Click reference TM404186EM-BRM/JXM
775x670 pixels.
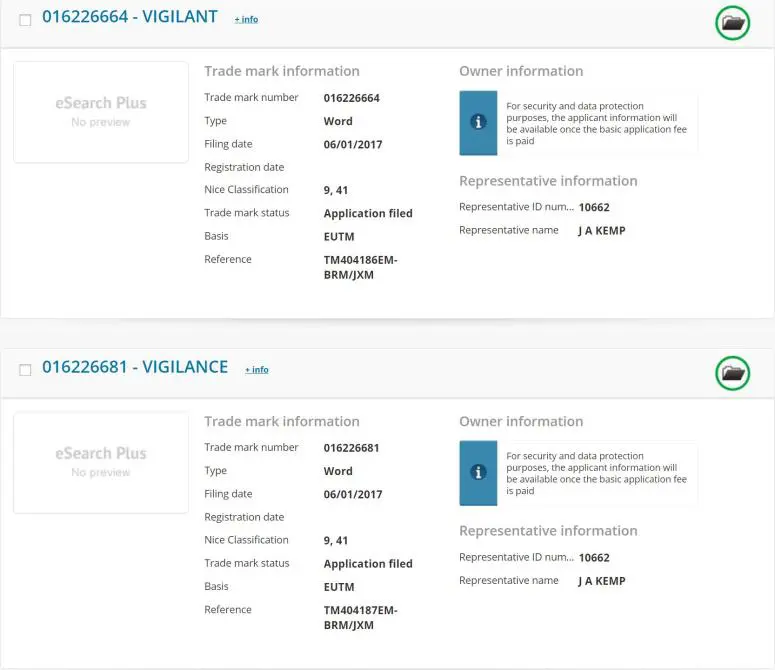click(360, 267)
